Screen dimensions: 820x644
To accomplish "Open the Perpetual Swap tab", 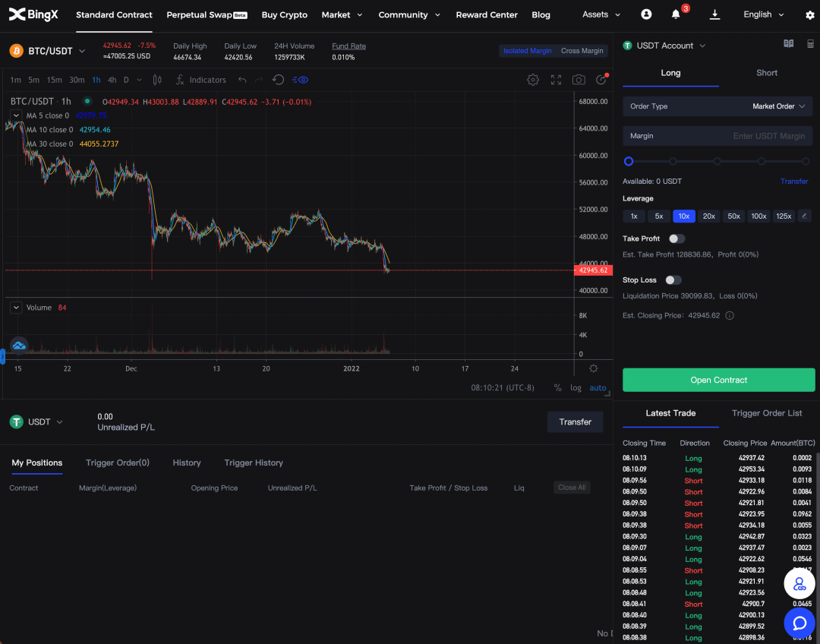I will coord(207,14).
